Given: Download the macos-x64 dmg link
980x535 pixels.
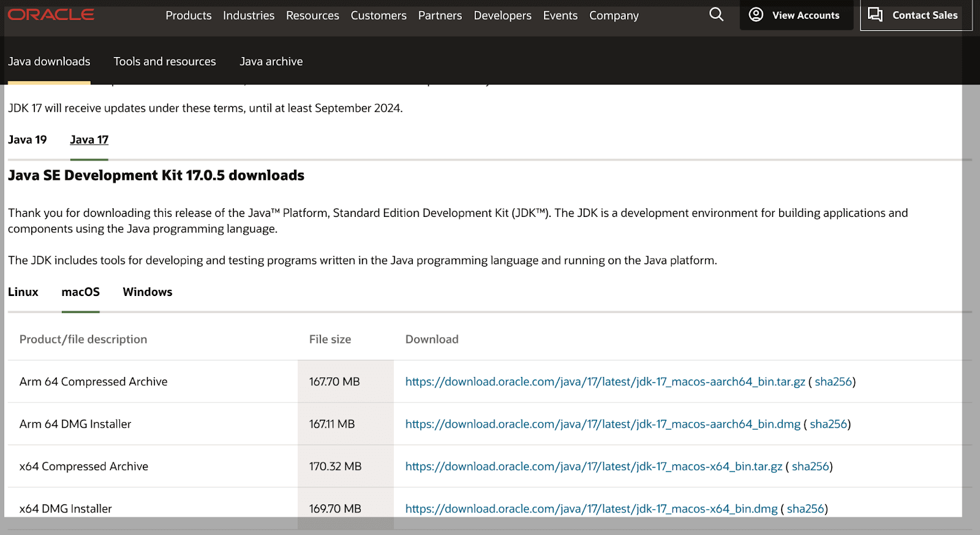Looking at the screenshot, I should tap(592, 509).
